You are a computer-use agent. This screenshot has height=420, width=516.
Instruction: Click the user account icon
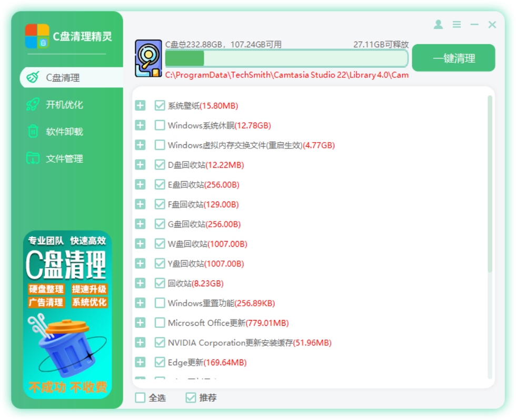(x=438, y=24)
